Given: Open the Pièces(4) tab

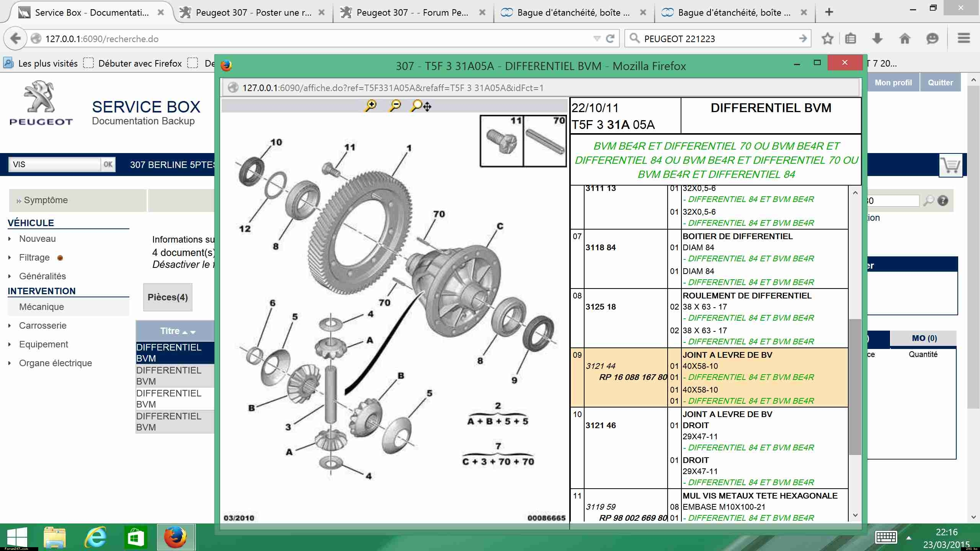Looking at the screenshot, I should (x=168, y=297).
